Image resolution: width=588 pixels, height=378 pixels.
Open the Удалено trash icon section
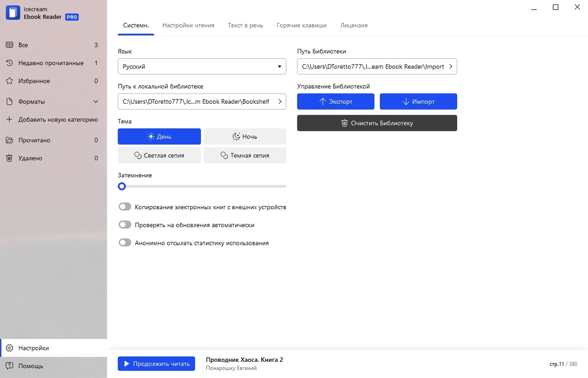9,158
